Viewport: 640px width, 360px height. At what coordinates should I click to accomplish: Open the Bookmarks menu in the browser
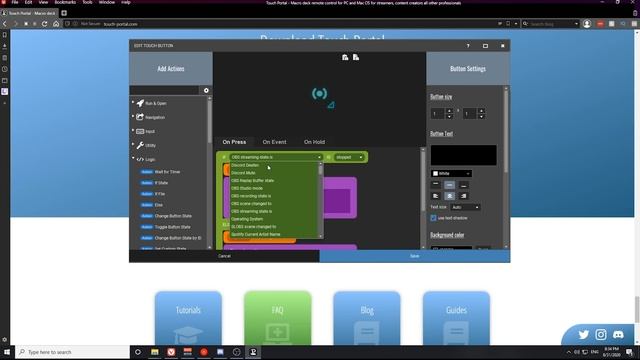(65, 2)
